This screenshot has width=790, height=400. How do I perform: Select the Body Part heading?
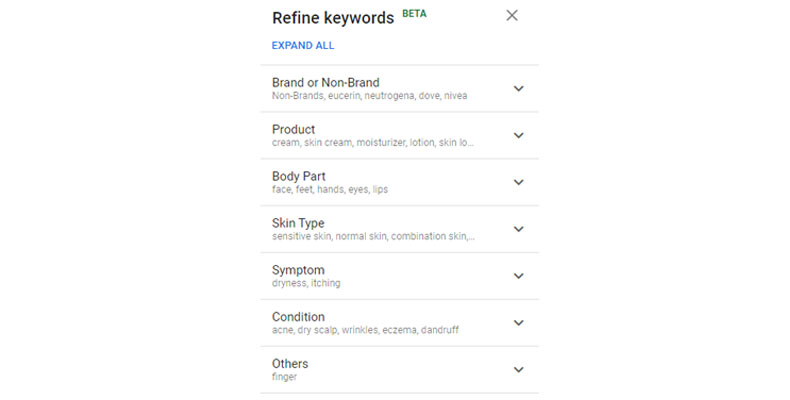click(x=298, y=176)
